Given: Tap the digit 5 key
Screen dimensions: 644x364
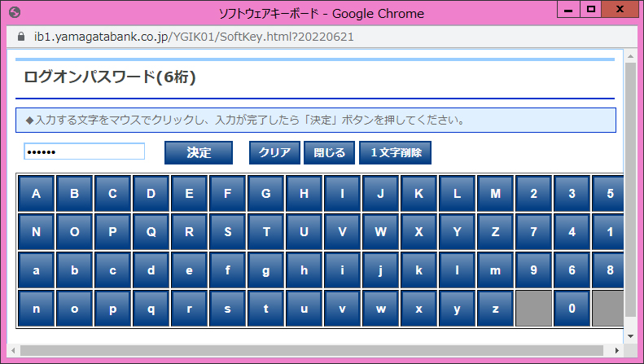Looking at the screenshot, I should (x=608, y=194).
